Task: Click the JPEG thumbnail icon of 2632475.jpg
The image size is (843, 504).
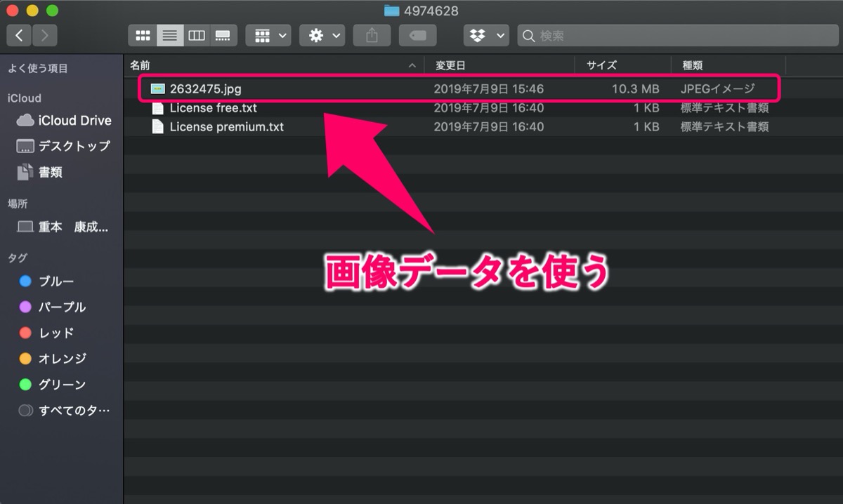Action: [x=158, y=89]
